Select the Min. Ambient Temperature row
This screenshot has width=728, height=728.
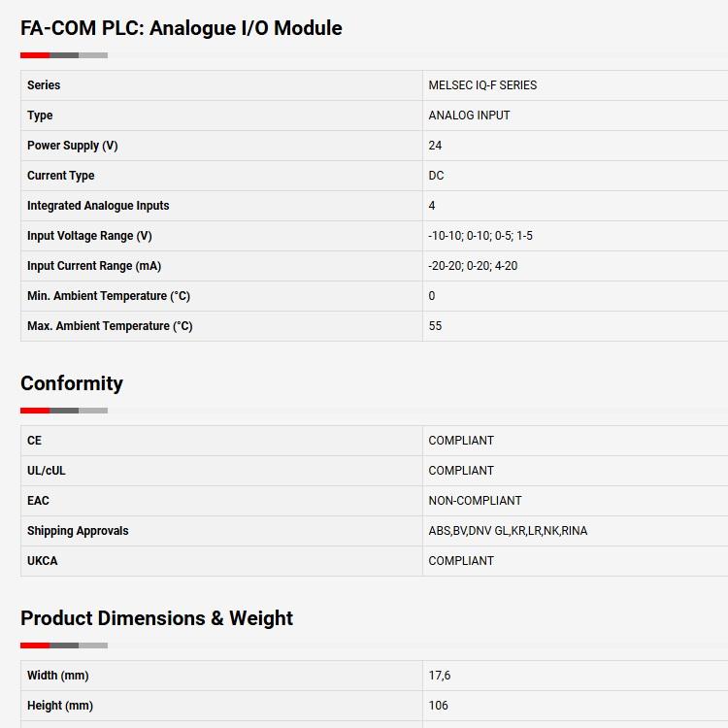pyautogui.click(x=375, y=296)
